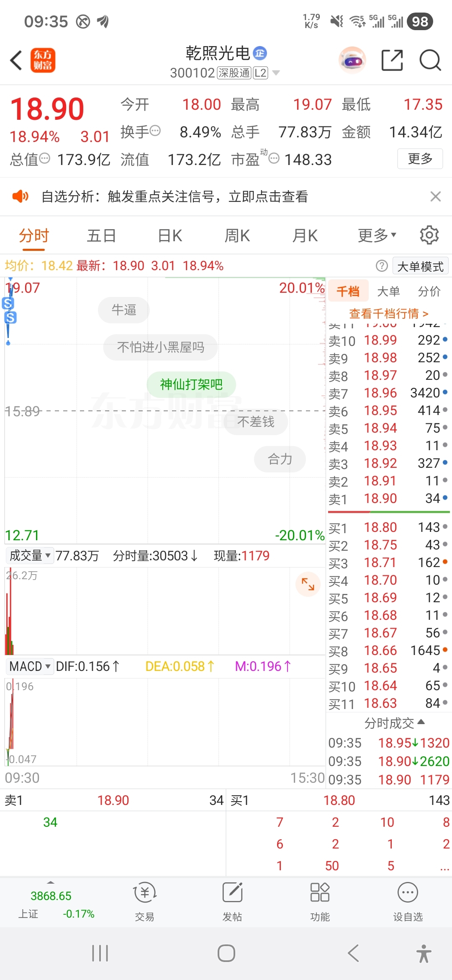
Task: Expand the volume chart to fullscreen
Action: [308, 584]
